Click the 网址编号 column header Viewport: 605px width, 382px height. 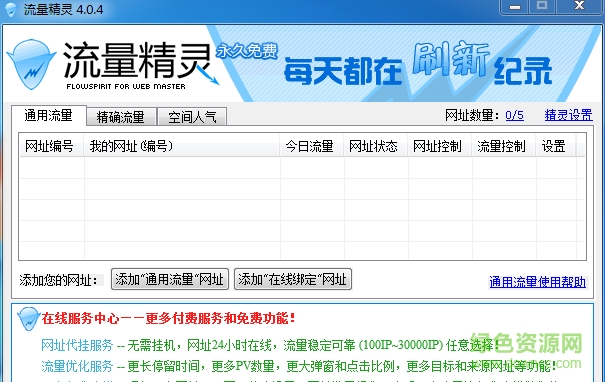(x=51, y=146)
